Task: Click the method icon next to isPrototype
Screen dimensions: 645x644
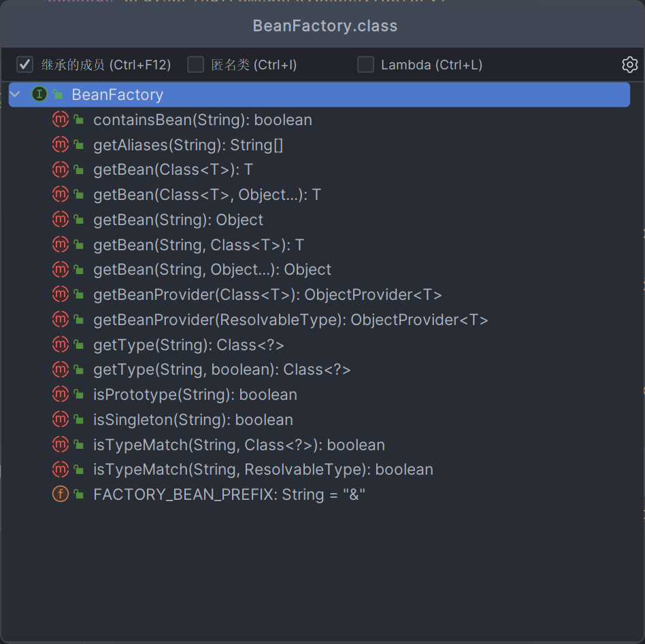Action: click(61, 394)
